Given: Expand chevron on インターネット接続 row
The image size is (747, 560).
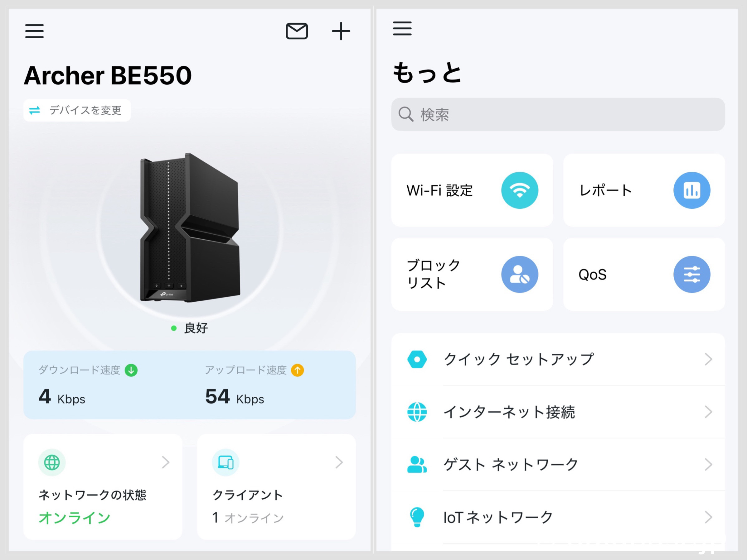Looking at the screenshot, I should tap(708, 412).
